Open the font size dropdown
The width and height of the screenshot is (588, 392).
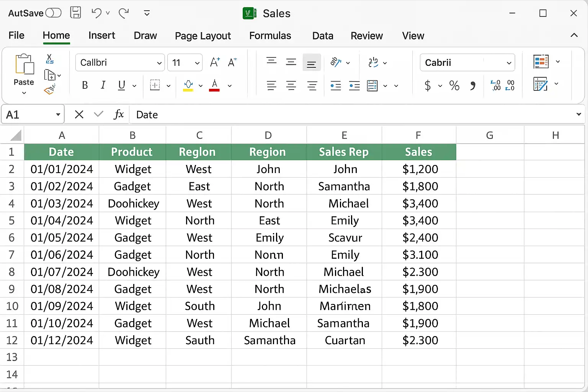pyautogui.click(x=197, y=63)
